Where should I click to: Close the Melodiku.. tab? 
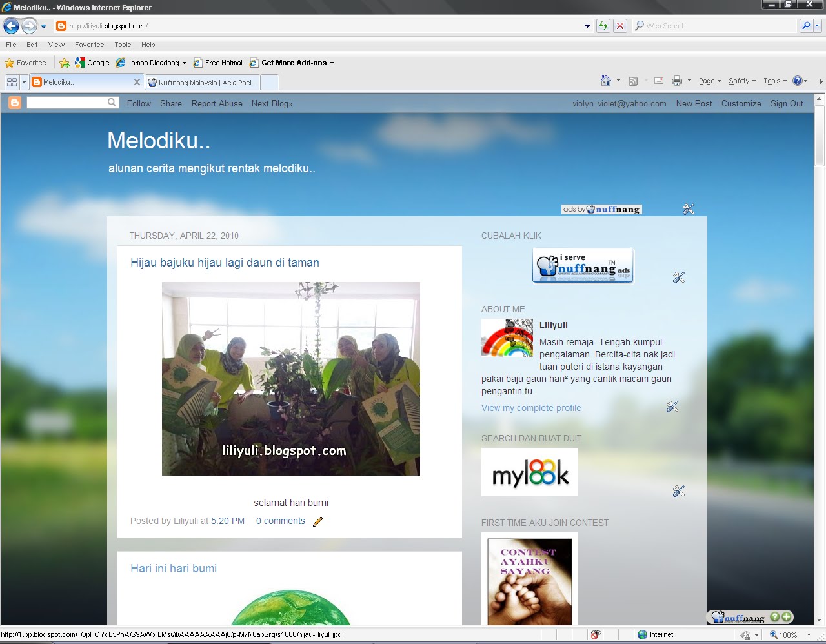pyautogui.click(x=137, y=82)
